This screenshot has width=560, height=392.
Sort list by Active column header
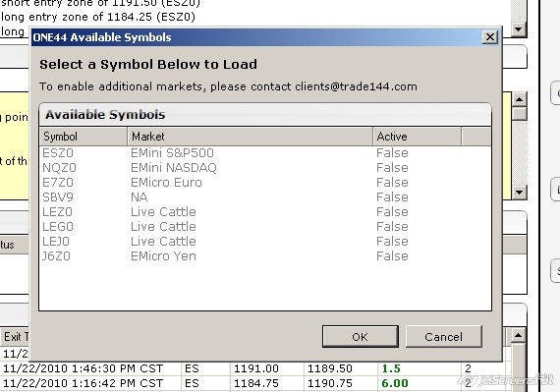tap(418, 137)
